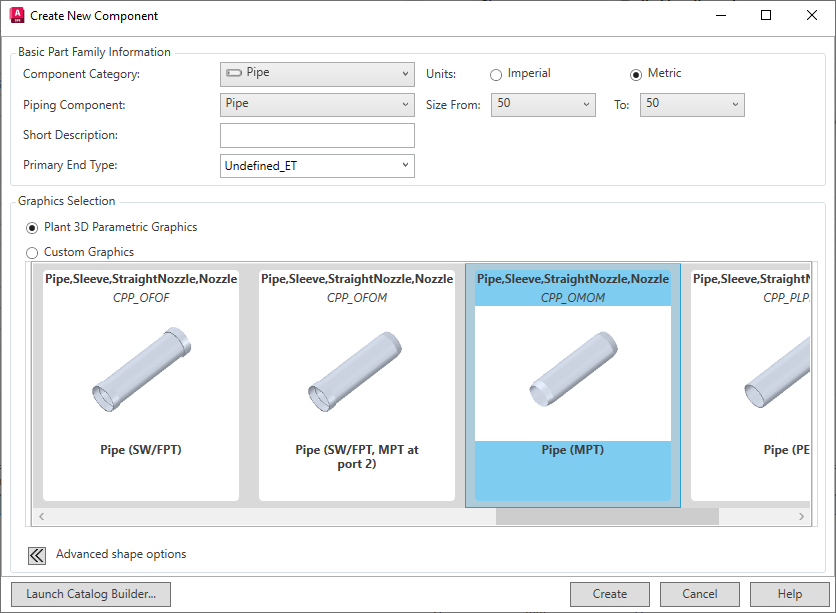836x613 pixels.
Task: Click the double-chevron Advanced shape options icon
Action: (36, 555)
